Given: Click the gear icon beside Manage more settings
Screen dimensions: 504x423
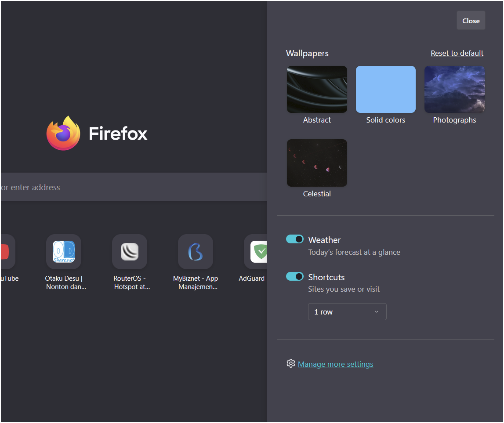Looking at the screenshot, I should (x=290, y=364).
